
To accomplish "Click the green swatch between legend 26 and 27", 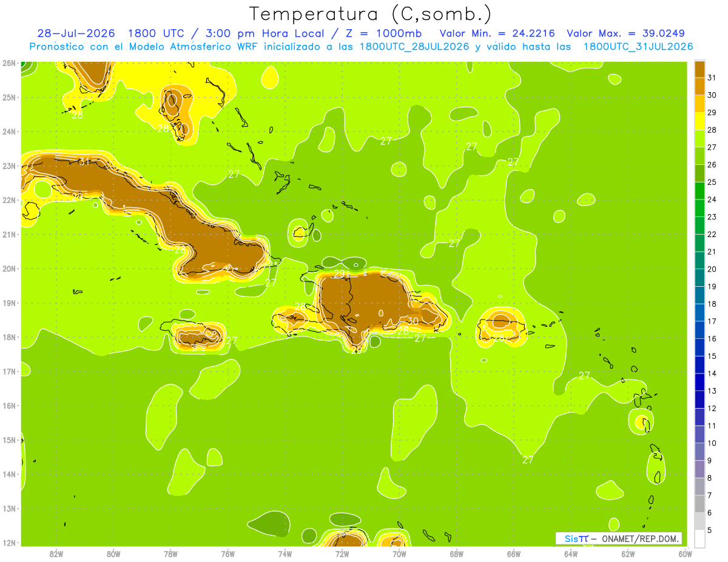I will [x=699, y=156].
